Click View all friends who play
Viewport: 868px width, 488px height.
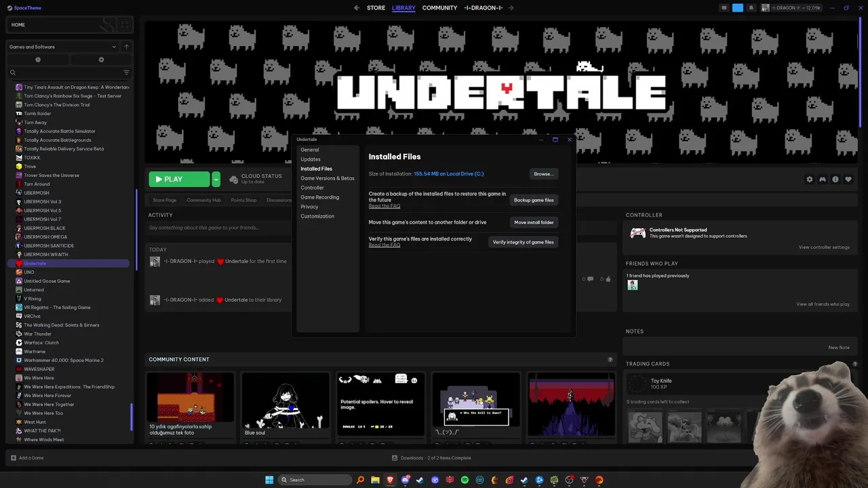tap(823, 304)
